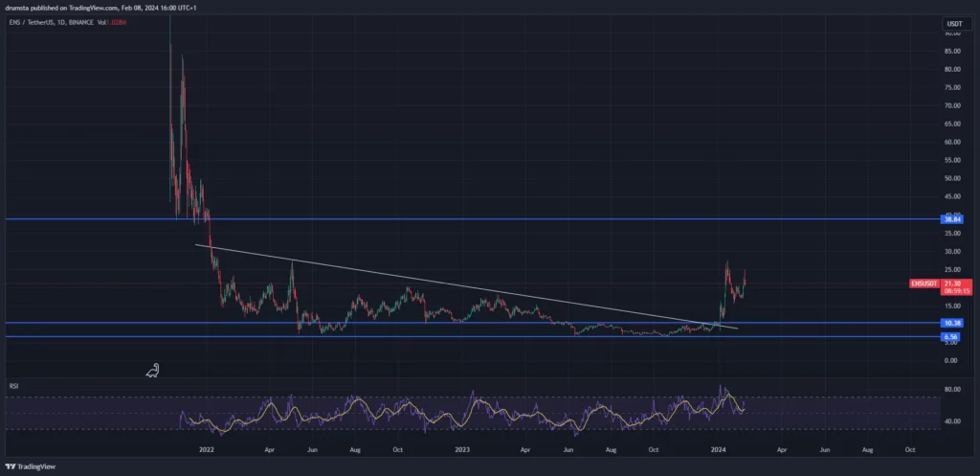Click the ENSUSDT symbol tag near price axis

point(924,283)
